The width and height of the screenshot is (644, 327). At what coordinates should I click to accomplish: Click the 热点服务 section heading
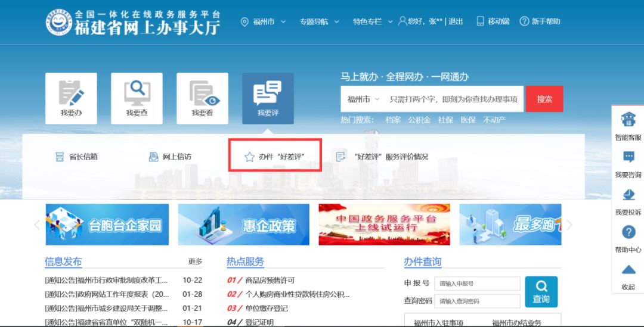point(245,261)
